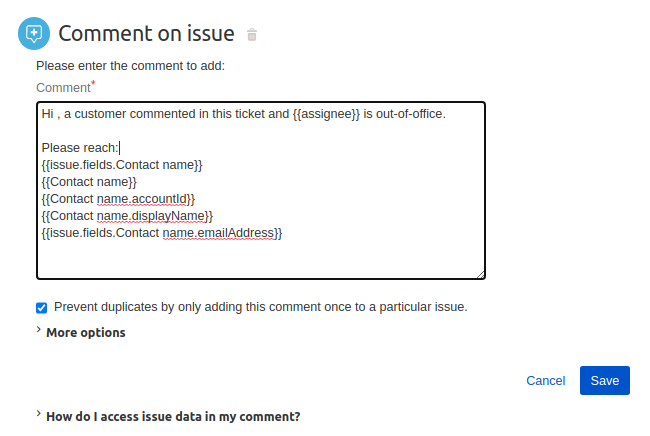Click the required 'Comment' field label
The image size is (650, 436).
coord(63,88)
